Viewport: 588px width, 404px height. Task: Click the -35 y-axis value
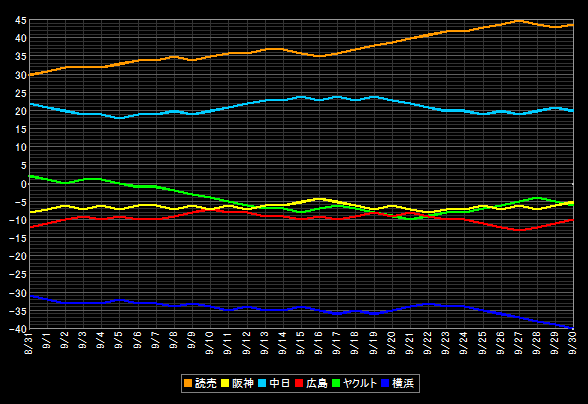click(x=18, y=311)
